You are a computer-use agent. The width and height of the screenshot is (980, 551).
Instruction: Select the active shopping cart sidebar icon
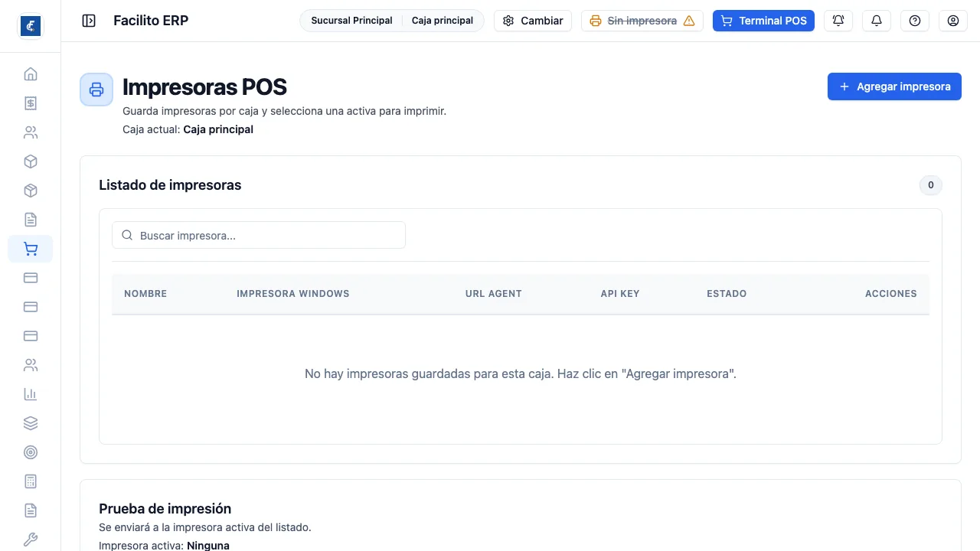pos(31,249)
